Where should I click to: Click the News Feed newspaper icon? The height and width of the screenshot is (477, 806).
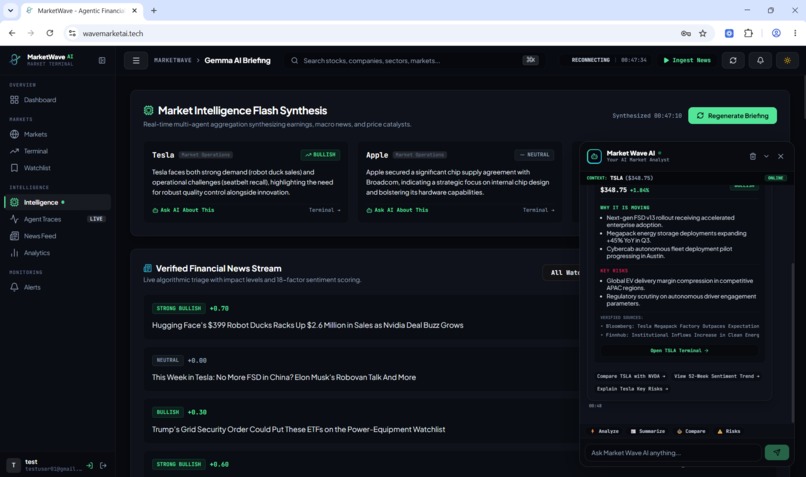[x=14, y=236]
